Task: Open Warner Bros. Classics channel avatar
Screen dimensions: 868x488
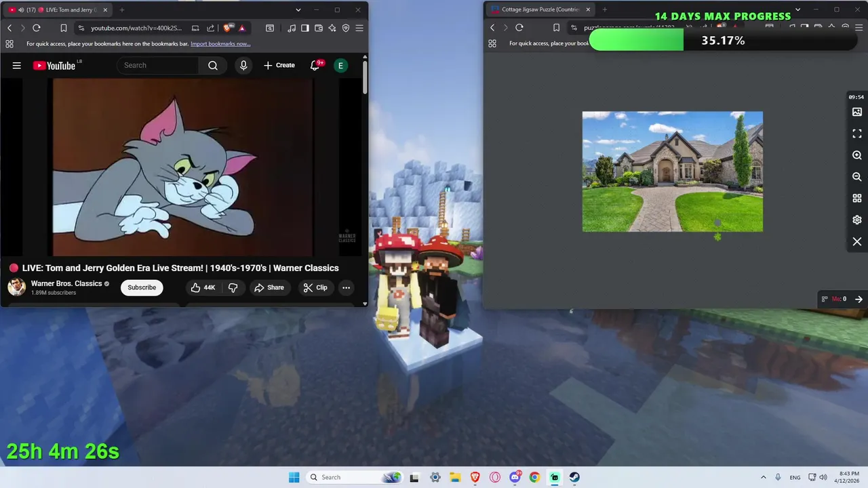Action: (x=16, y=287)
